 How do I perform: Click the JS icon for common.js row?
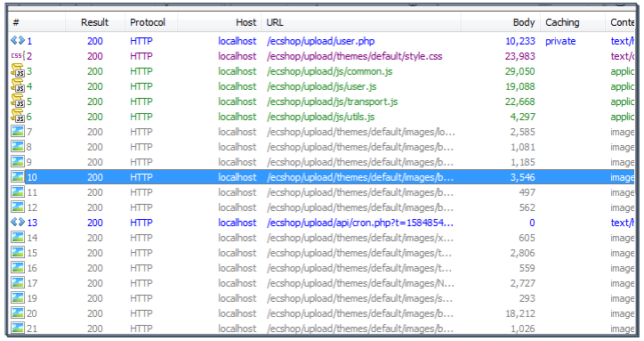click(x=18, y=70)
